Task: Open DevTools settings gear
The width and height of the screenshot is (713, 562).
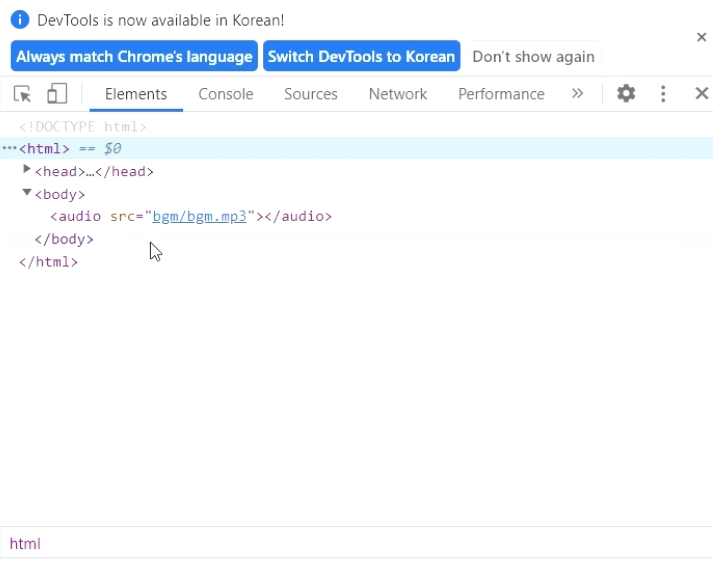Action: (626, 94)
